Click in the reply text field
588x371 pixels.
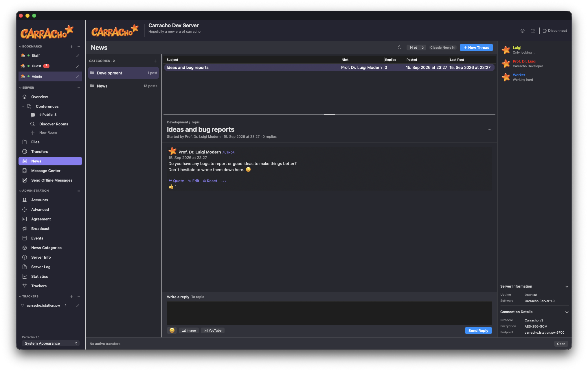coord(329,313)
